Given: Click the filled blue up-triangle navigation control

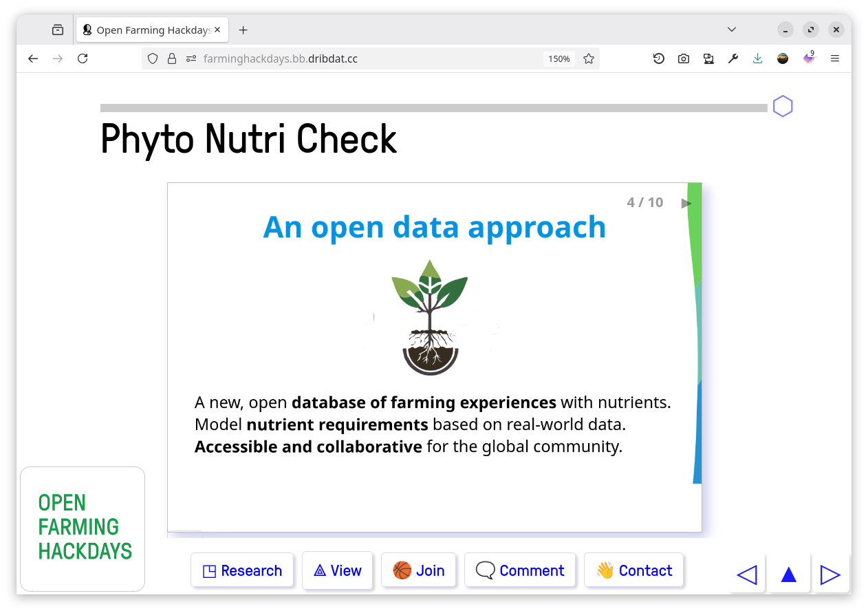Looking at the screenshot, I should [789, 574].
